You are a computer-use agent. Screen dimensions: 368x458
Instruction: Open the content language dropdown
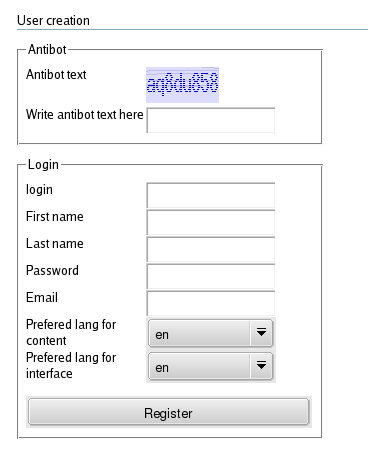pyautogui.click(x=211, y=333)
